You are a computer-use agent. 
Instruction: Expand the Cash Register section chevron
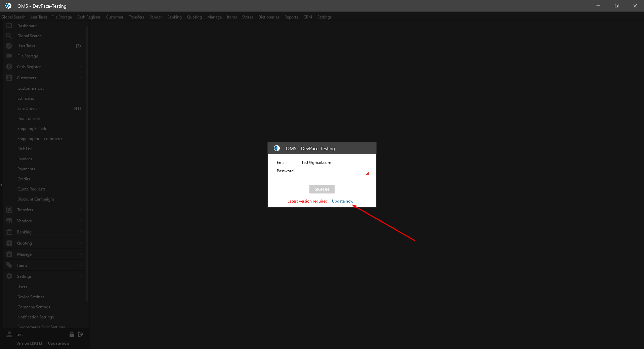tap(81, 67)
